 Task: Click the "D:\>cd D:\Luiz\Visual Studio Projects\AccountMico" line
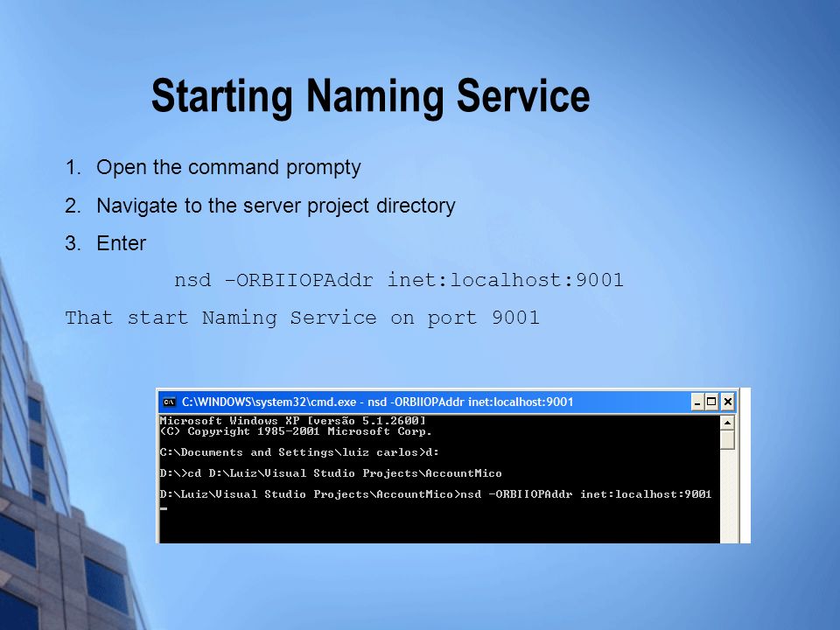[331, 473]
